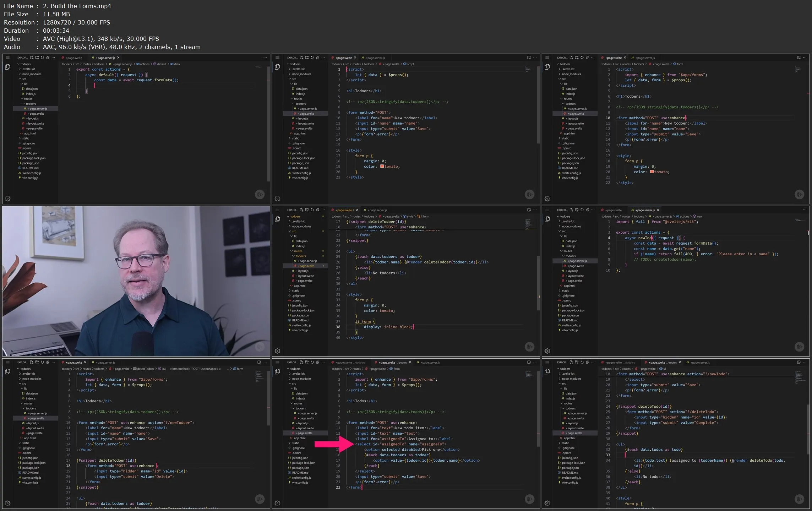Screen dimensions: 812x511
Task: Click tomato color swatch in the use:enhance 22-line frame
Action: coord(652,172)
